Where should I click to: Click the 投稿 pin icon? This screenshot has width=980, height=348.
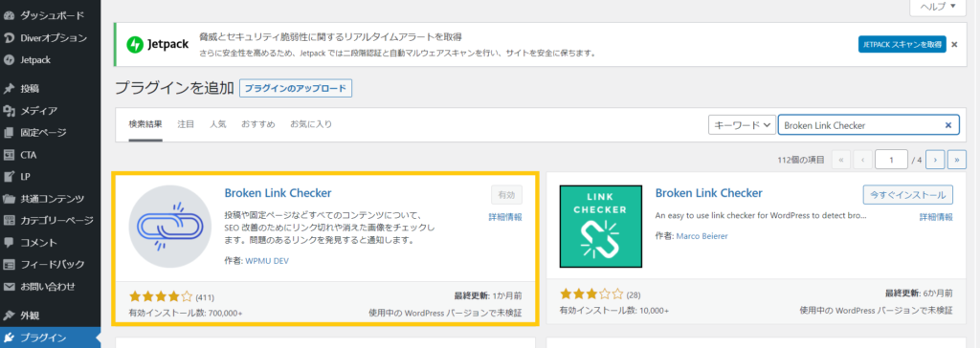pos(10,89)
